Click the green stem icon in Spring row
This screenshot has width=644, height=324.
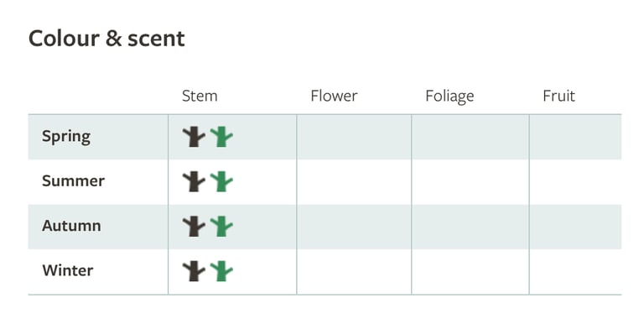tap(221, 137)
